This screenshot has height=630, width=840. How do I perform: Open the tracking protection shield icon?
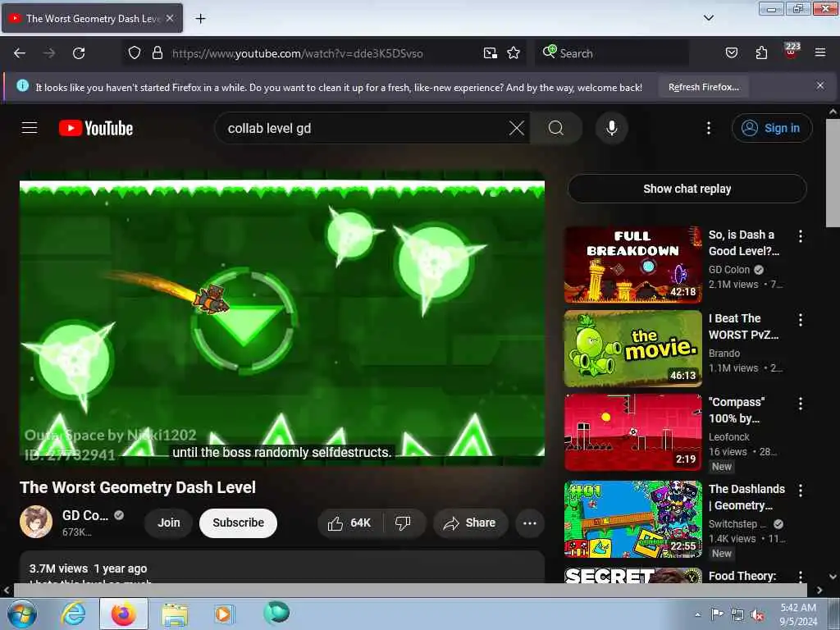pyautogui.click(x=135, y=53)
